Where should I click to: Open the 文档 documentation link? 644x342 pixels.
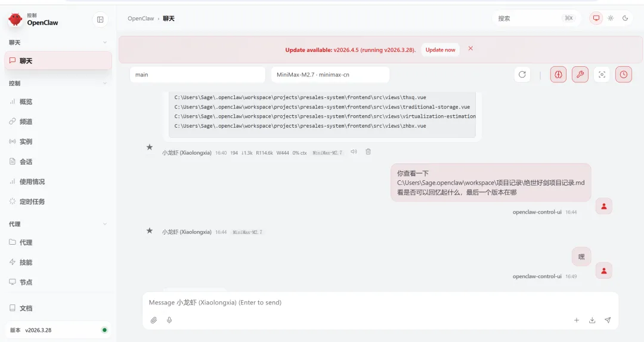click(58, 308)
